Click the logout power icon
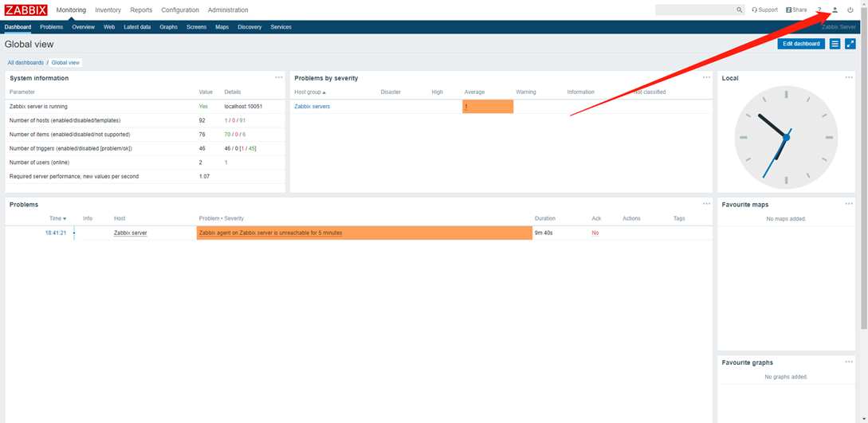This screenshot has width=868, height=423. click(850, 10)
